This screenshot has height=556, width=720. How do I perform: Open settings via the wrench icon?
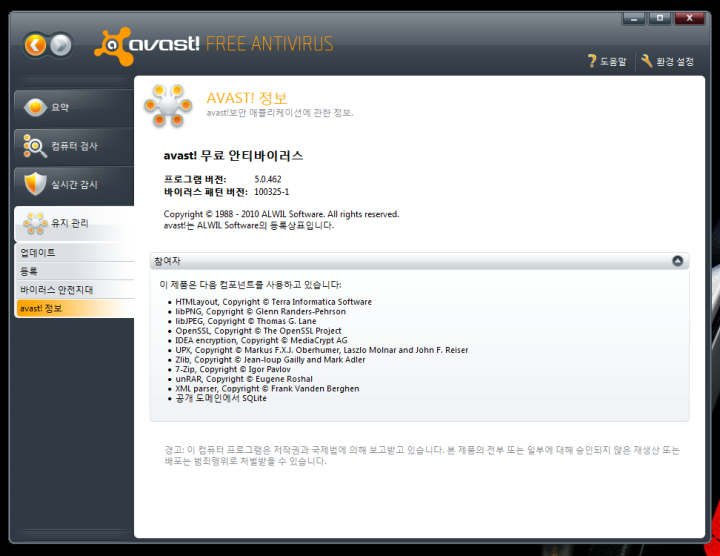(647, 61)
